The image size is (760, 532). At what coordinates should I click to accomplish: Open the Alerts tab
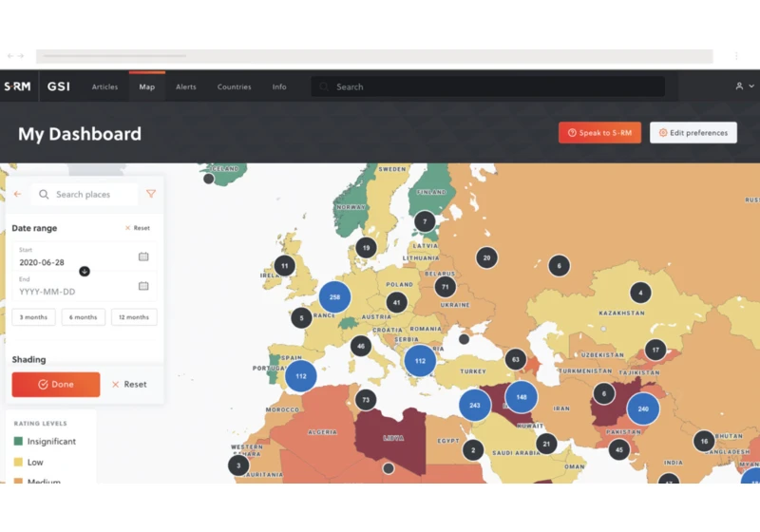(185, 86)
